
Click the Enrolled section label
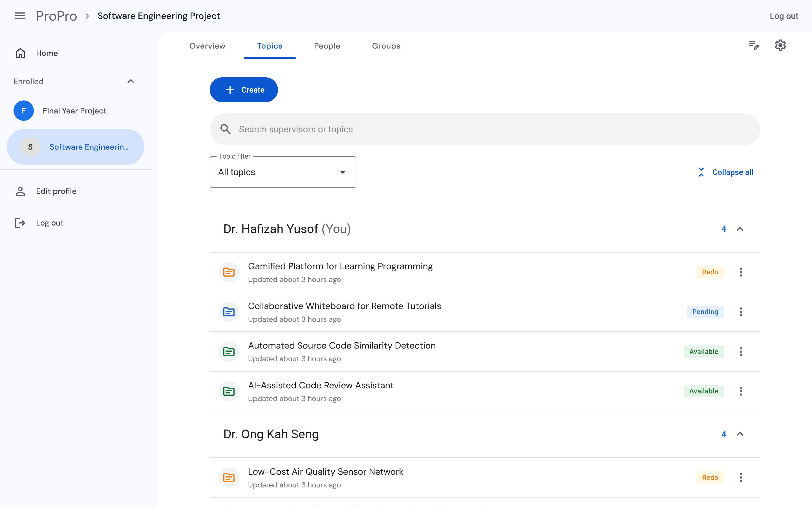click(28, 81)
